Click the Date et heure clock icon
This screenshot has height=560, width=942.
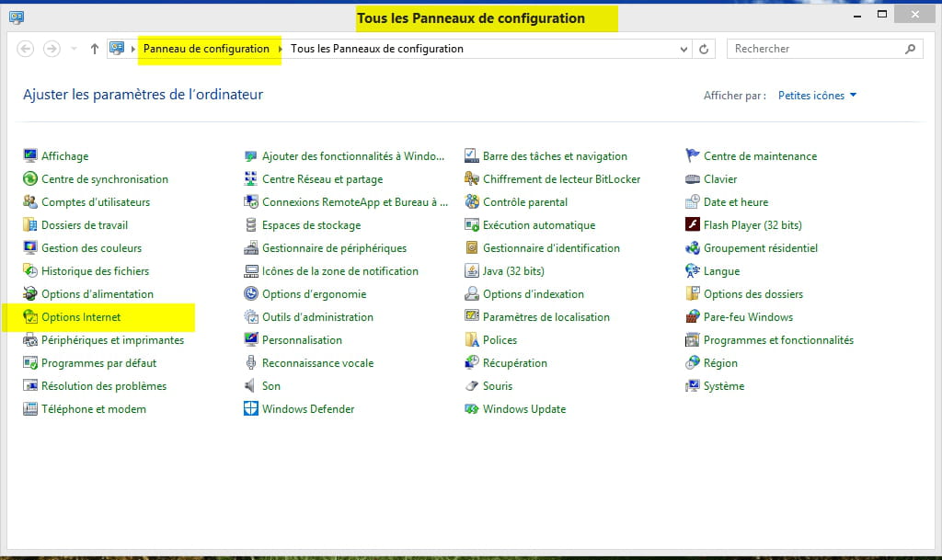(692, 201)
